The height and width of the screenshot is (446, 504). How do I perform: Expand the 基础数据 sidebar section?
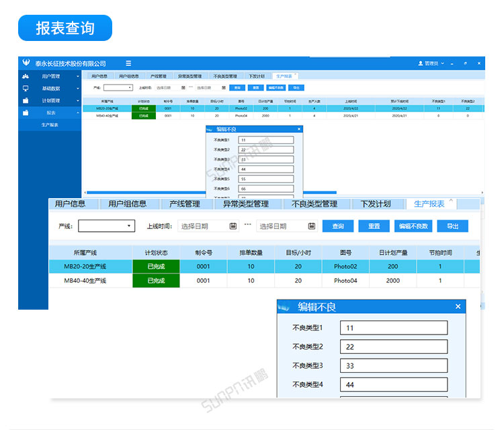[77, 88]
